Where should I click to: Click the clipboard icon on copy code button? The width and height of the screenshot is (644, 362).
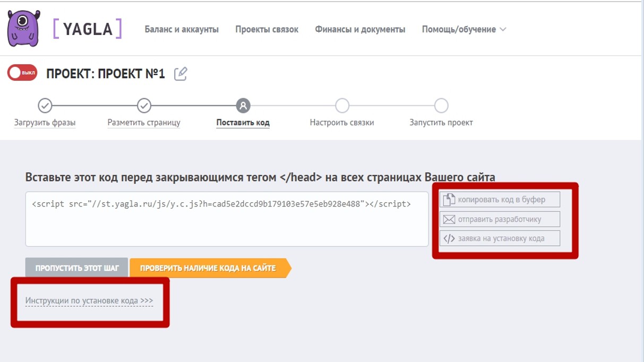[449, 200]
